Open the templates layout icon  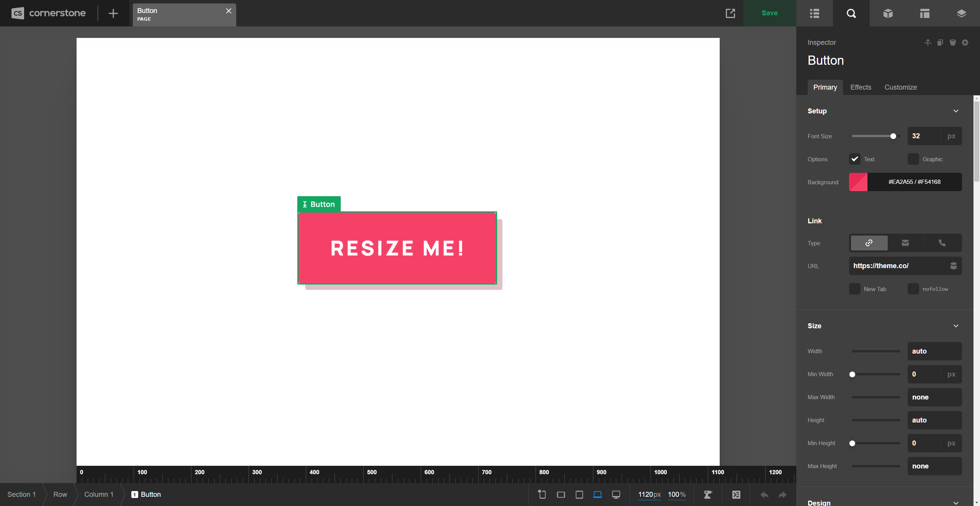point(924,13)
